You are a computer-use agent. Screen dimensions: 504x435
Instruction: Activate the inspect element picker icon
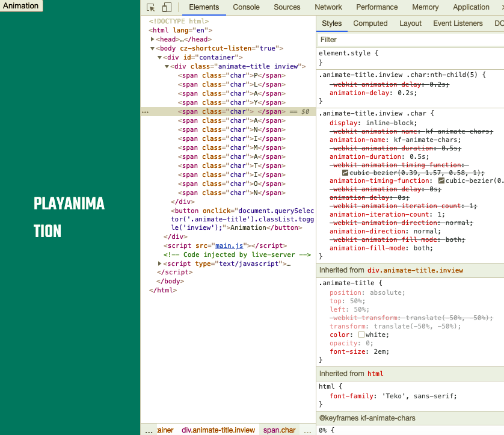pos(150,7)
